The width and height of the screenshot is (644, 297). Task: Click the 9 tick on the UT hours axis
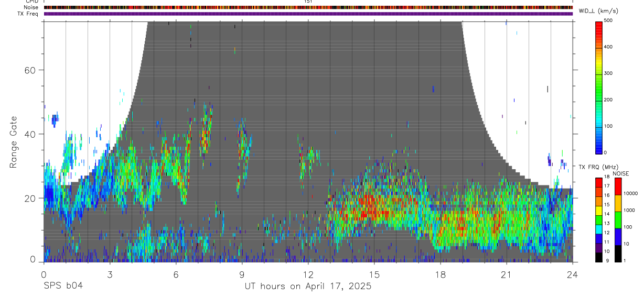[x=242, y=274]
